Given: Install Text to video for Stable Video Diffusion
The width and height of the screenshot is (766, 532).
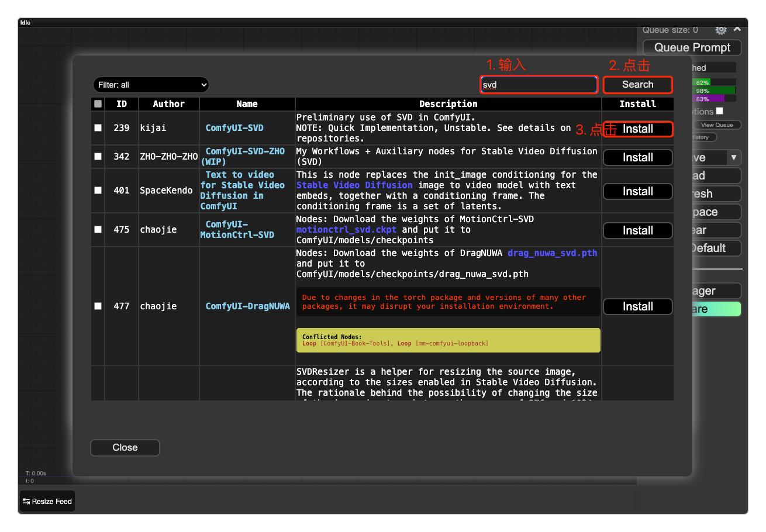Looking at the screenshot, I should point(637,191).
